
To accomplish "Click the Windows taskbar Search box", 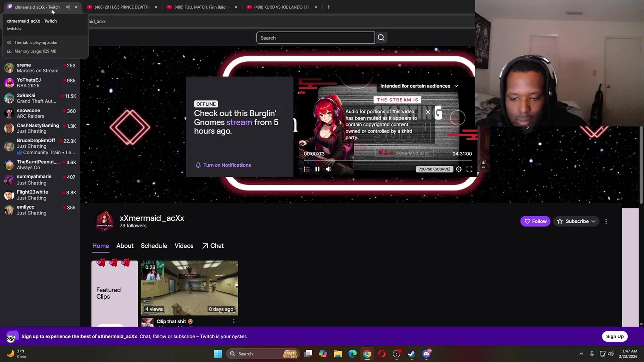I will pyautogui.click(x=263, y=354).
